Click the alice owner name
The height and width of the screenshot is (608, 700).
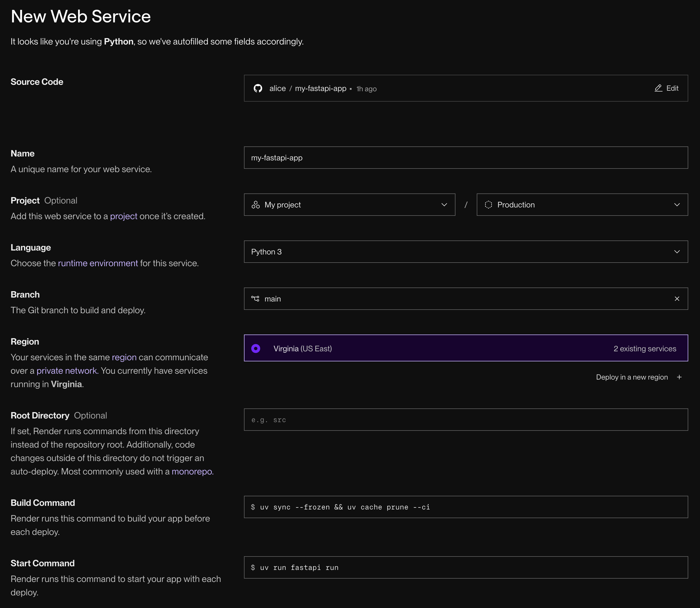(x=278, y=88)
